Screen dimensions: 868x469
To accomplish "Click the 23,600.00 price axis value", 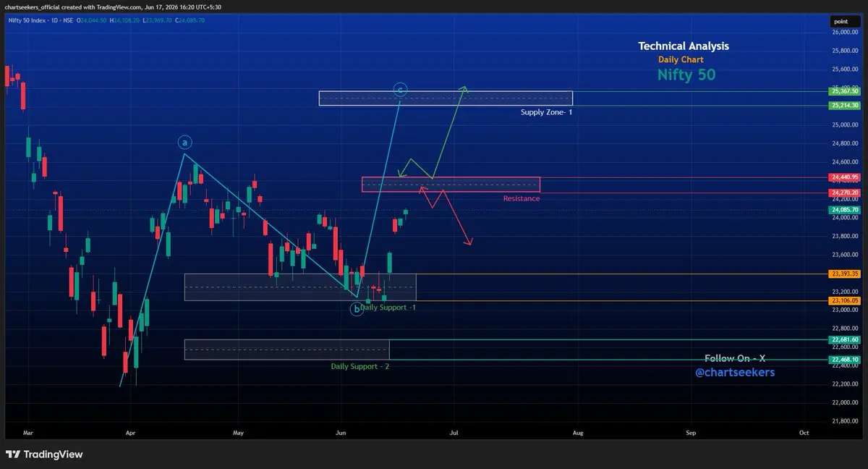I will click(x=845, y=255).
